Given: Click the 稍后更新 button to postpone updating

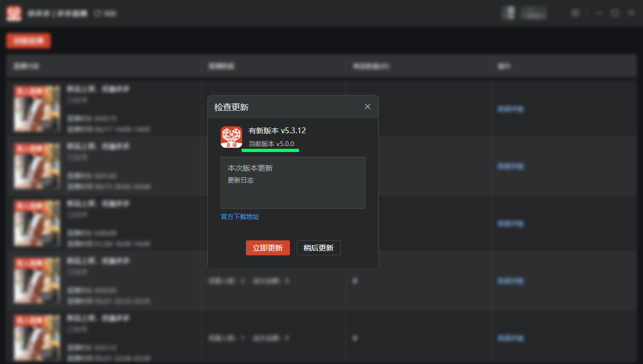Looking at the screenshot, I should point(318,248).
